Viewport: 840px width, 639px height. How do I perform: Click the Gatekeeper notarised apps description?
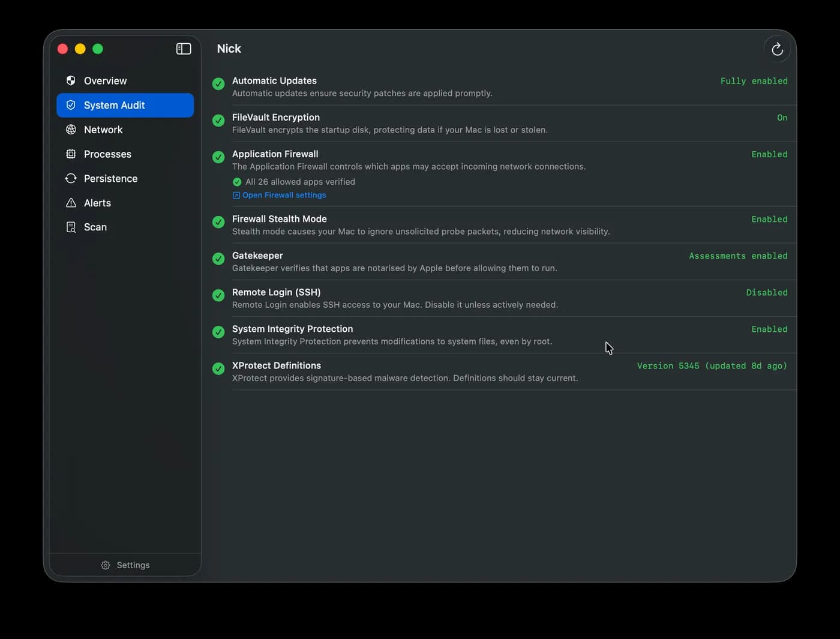395,268
